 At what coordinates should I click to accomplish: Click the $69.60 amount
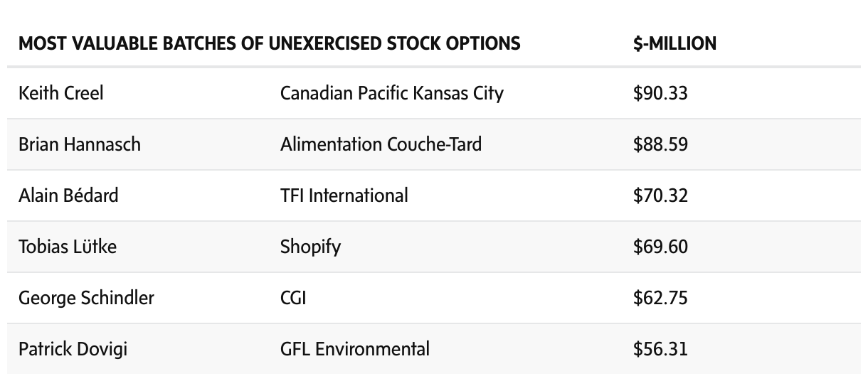[660, 247]
